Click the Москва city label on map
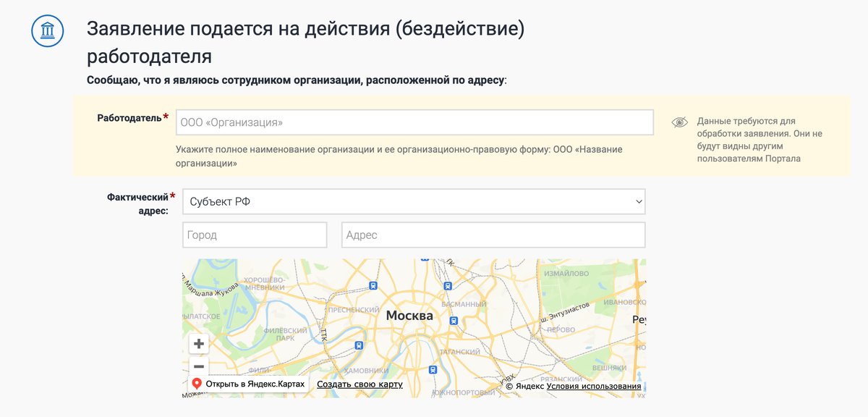This screenshot has width=868, height=417. [409, 316]
